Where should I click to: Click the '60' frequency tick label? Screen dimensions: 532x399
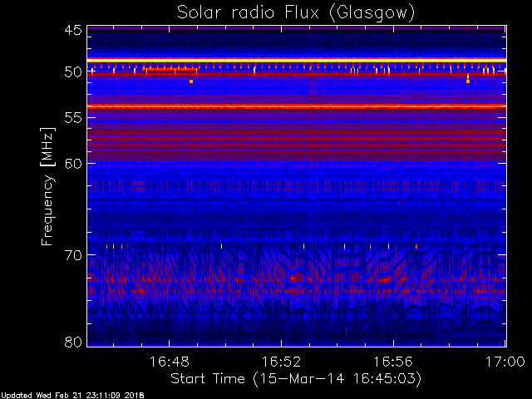(73, 163)
